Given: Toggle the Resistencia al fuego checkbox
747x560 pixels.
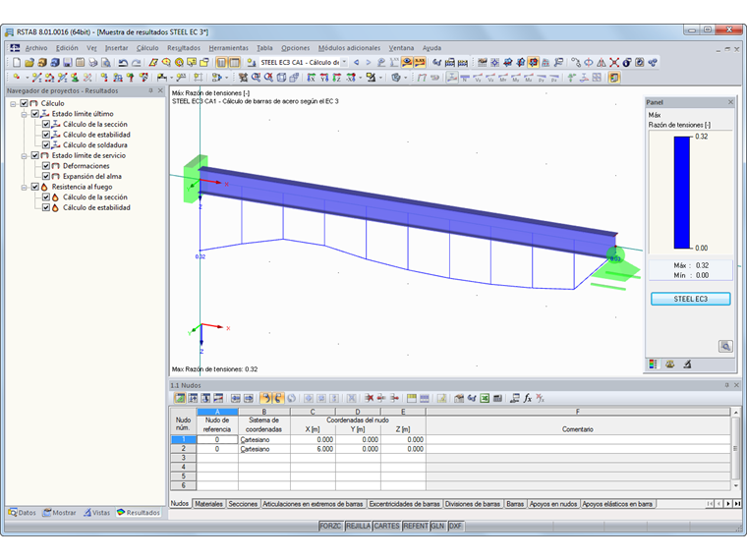Looking at the screenshot, I should (34, 187).
